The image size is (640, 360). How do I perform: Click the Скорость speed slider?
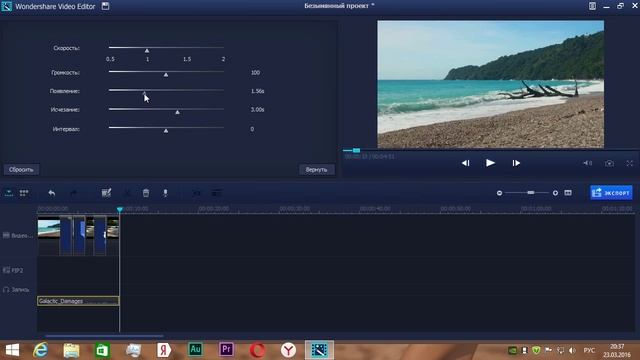[166, 48]
